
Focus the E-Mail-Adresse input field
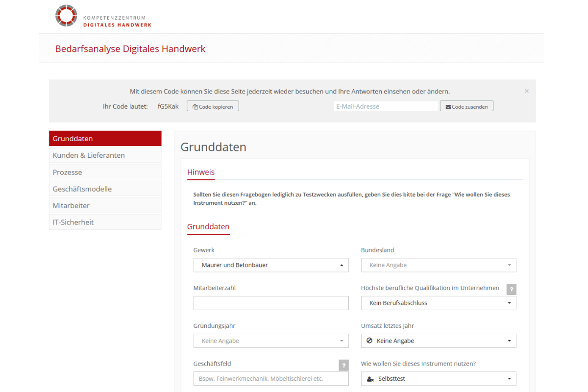point(386,106)
